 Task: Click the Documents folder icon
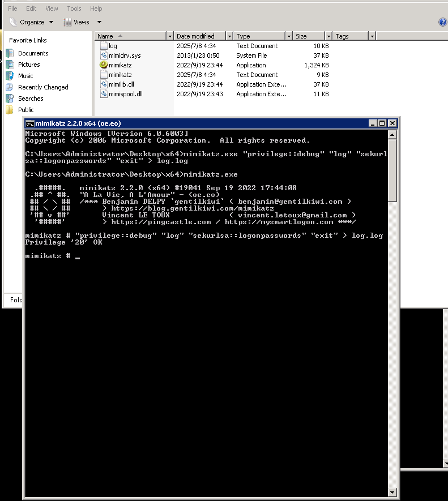tap(10, 53)
